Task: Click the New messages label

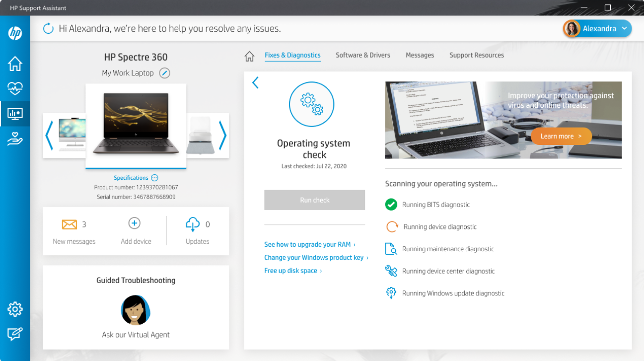Action: coord(74,241)
